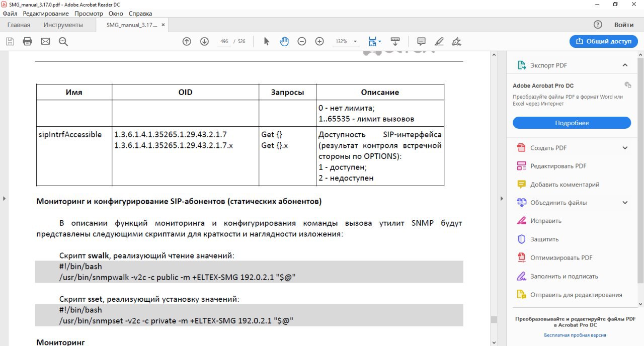Open the Окно menu
Viewport: 644px width, 346px height.
[116, 14]
